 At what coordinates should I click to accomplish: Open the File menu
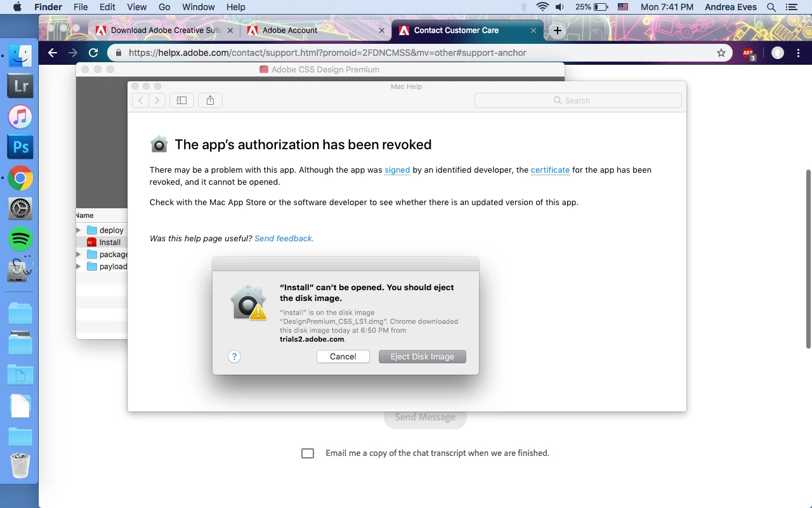(81, 7)
